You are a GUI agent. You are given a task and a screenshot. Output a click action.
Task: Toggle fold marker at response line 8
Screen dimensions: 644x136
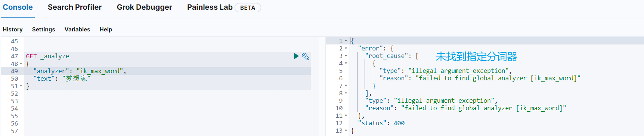(x=346, y=93)
